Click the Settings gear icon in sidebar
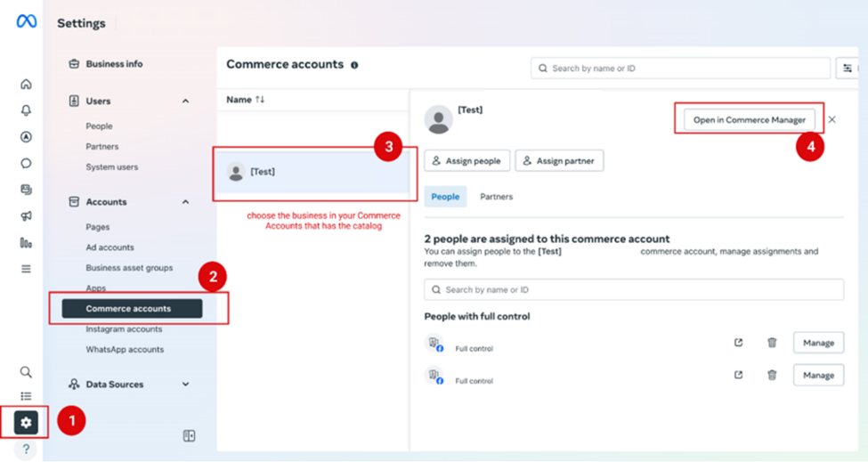This screenshot has width=868, height=462. point(26,422)
